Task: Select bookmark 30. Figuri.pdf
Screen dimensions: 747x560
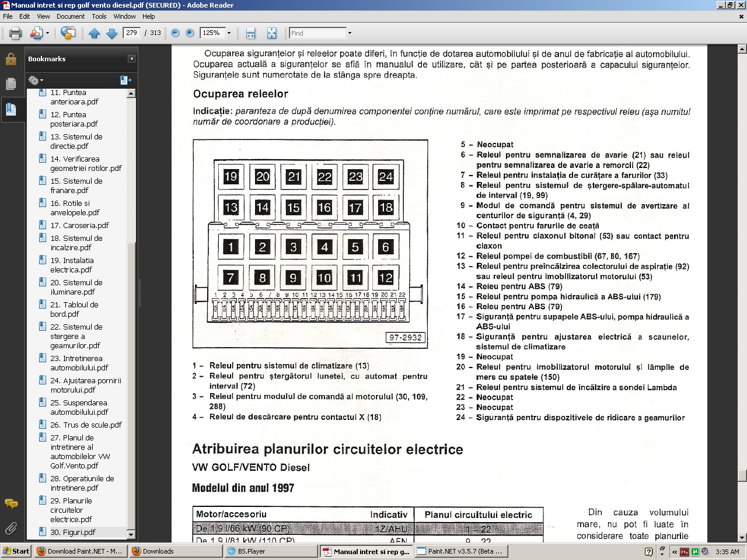Action: (73, 532)
